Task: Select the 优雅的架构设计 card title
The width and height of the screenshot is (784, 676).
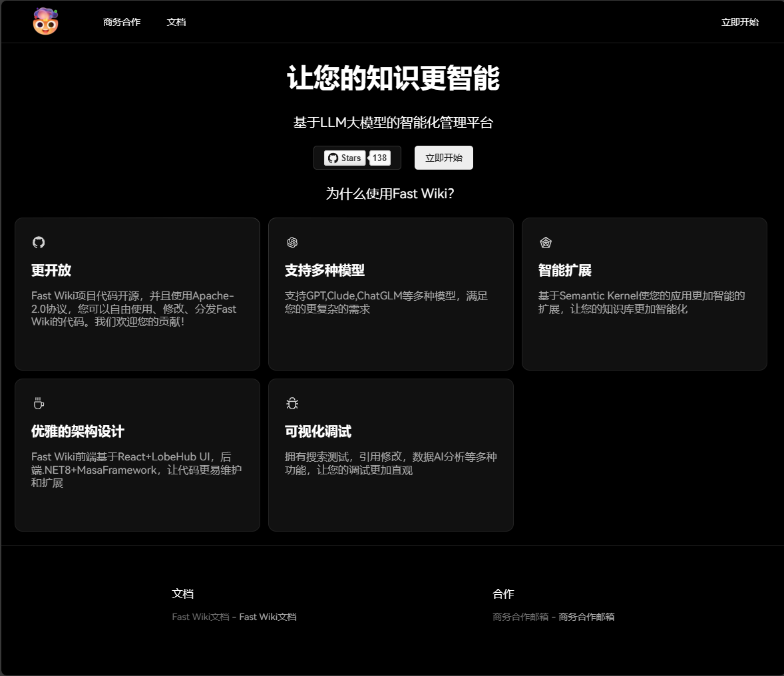Action: [x=77, y=432]
